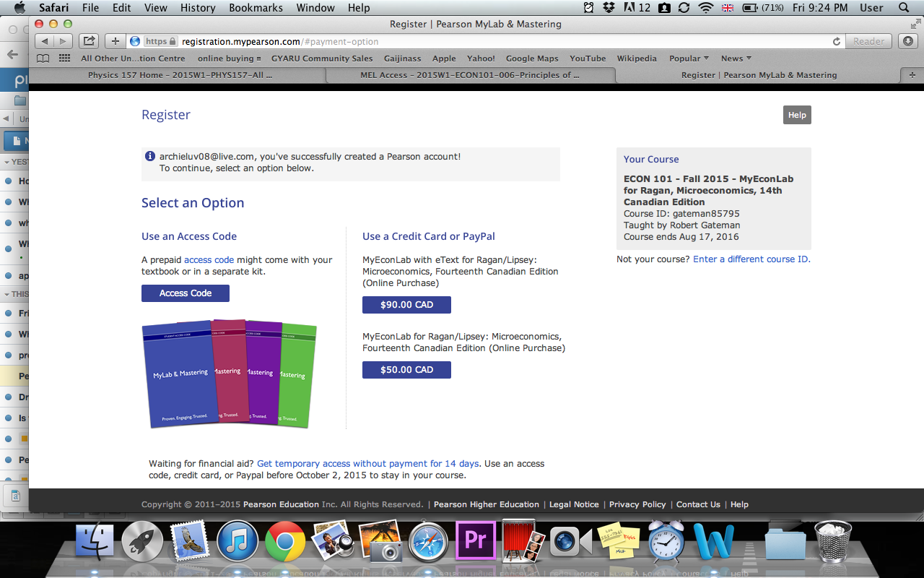924x578 pixels.
Task: Launch Finder from the Dock
Action: click(95, 543)
